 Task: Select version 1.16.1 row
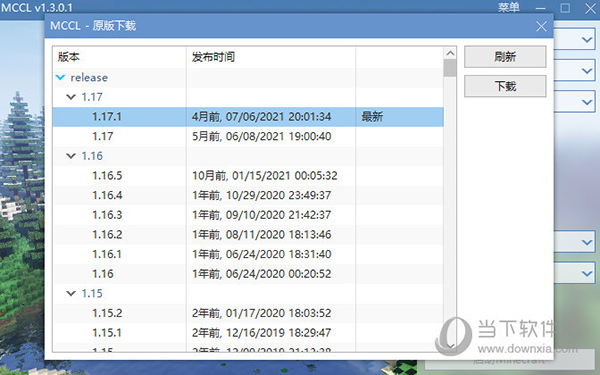point(248,254)
